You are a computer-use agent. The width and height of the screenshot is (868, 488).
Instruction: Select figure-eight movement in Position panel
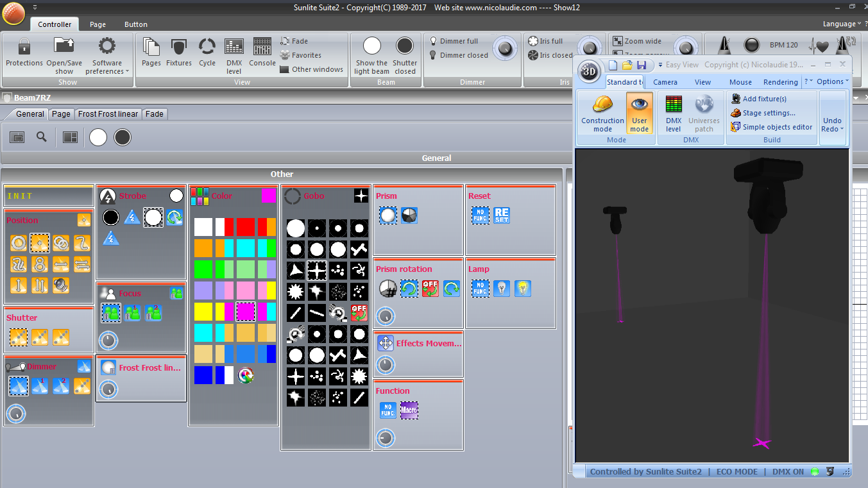point(40,264)
